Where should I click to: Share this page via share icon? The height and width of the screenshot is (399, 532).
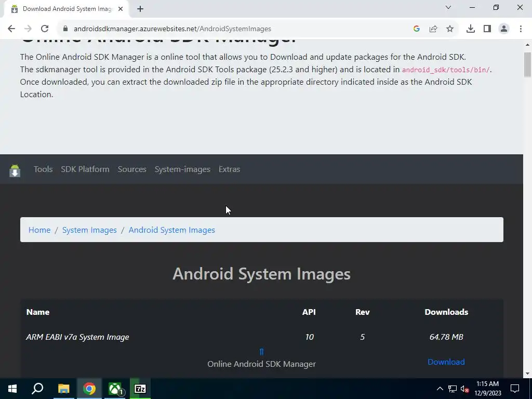pos(433,29)
